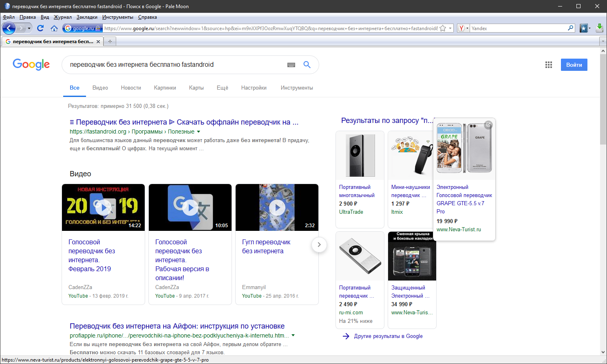This screenshot has height=364, width=607.
Task: Open the bookmarks toolbar button
Action: [x=584, y=28]
